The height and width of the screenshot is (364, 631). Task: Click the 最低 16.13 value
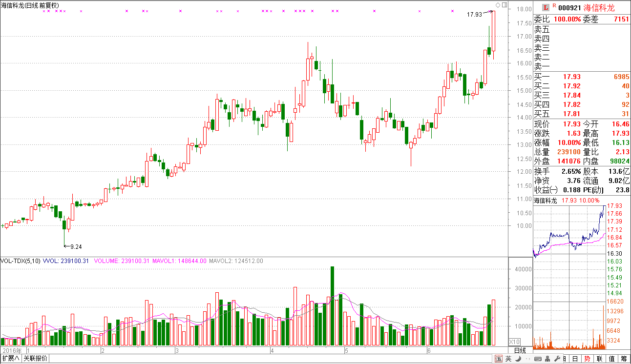[620, 143]
